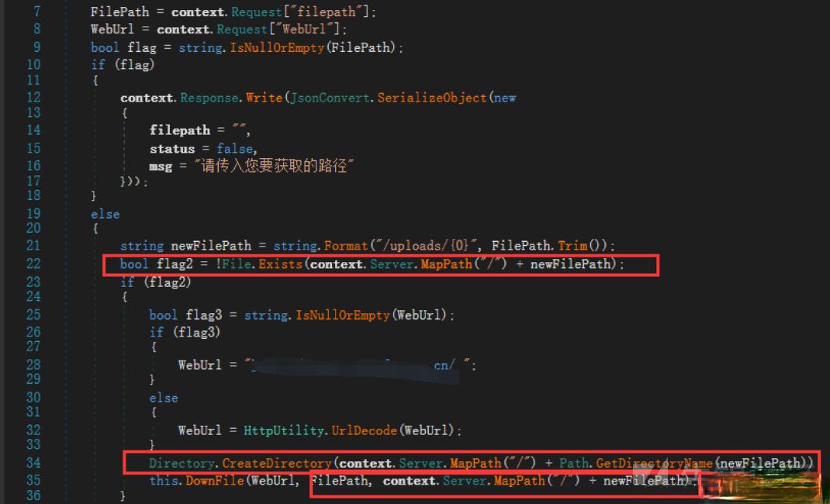Click the 'filepath' property on line 14

click(180, 130)
